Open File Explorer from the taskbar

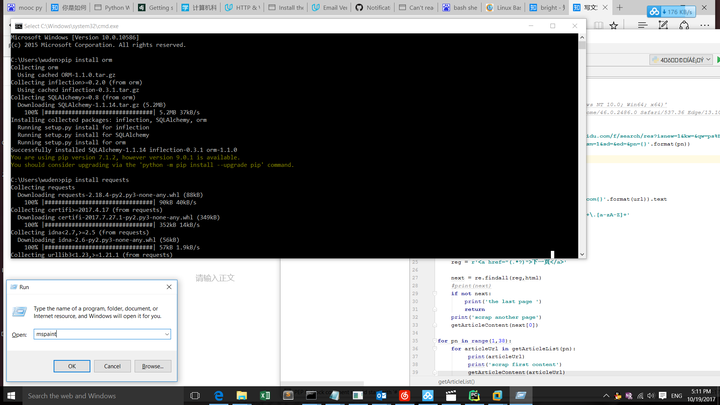242,396
